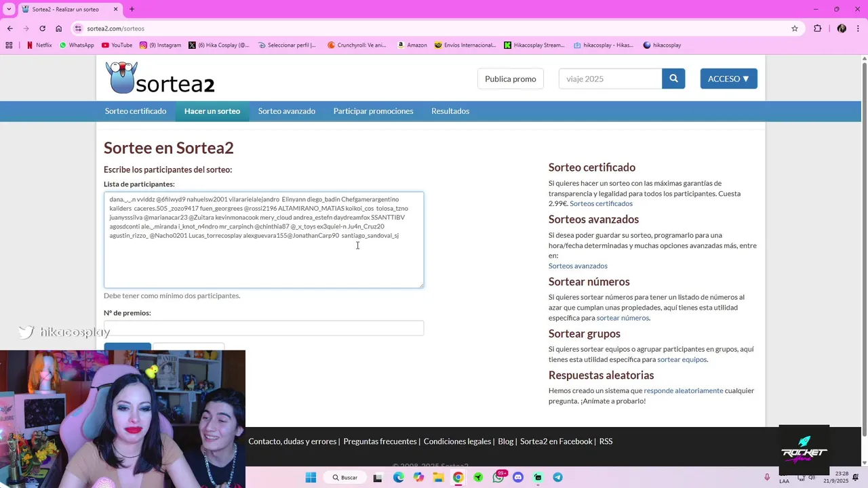868x488 pixels.
Task: Follow Sorteos certificados link
Action: (x=601, y=203)
